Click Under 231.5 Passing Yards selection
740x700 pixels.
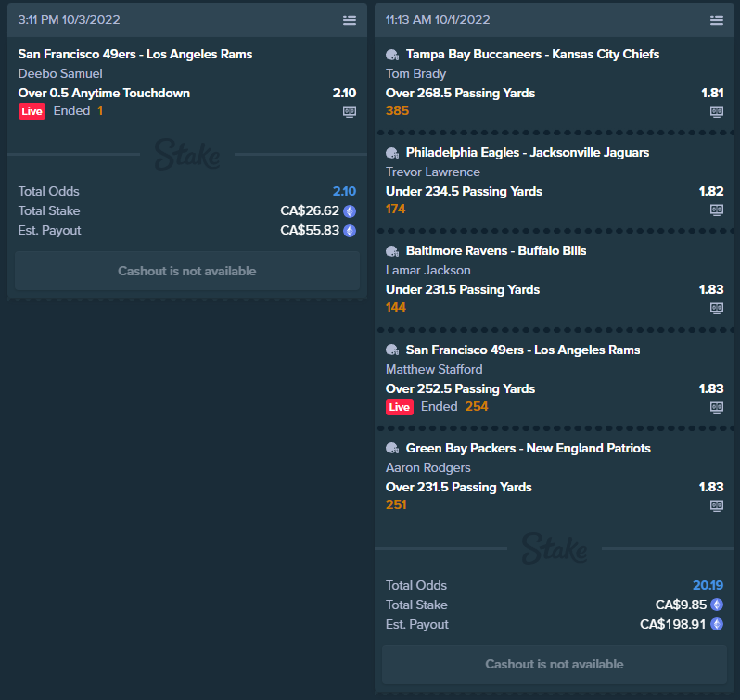click(x=463, y=289)
